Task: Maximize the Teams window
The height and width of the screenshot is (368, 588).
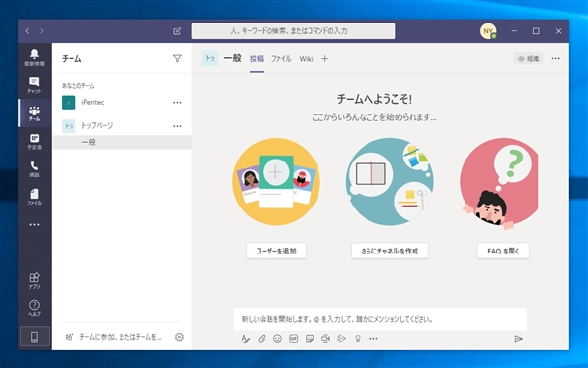Action: point(536,31)
